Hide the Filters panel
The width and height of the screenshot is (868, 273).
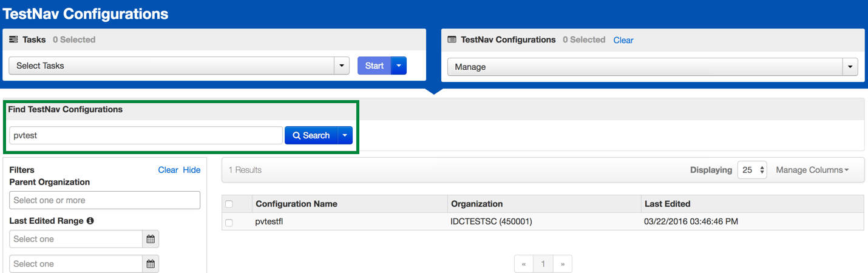191,170
